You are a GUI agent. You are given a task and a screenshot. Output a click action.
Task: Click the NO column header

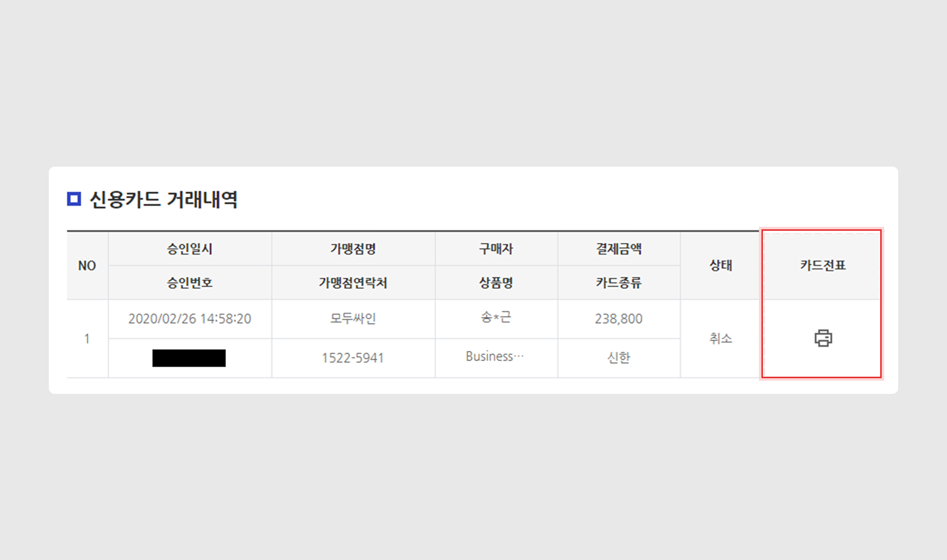coord(87,266)
